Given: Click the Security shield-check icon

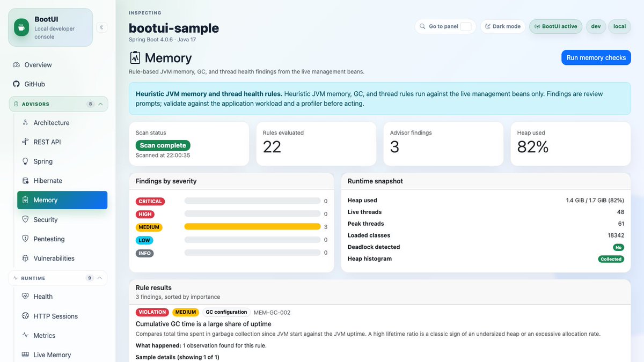Looking at the screenshot, I should pos(25,219).
